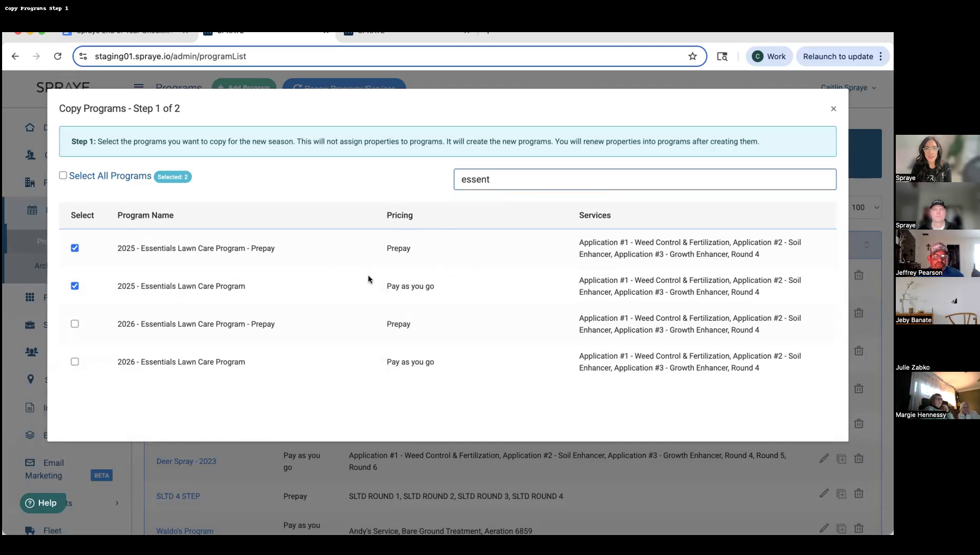
Task: Open the programs calendar icon in the sidebar
Action: pyautogui.click(x=32, y=210)
